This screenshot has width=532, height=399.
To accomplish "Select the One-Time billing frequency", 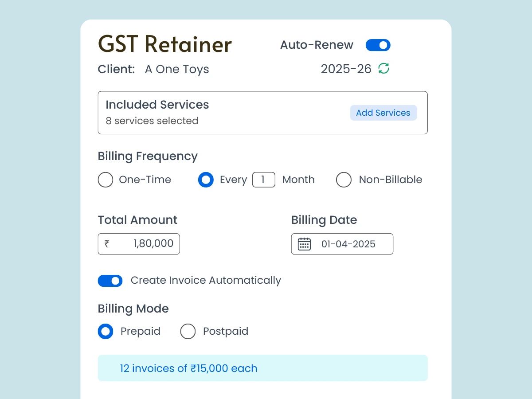I will click(106, 180).
